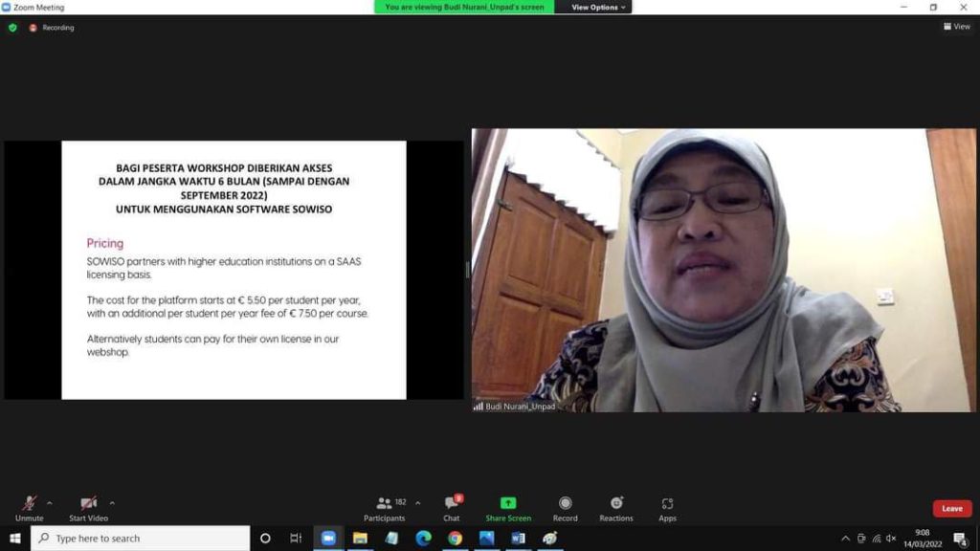980x551 pixels.
Task: Open the Windows Start menu
Action: coord(15,538)
